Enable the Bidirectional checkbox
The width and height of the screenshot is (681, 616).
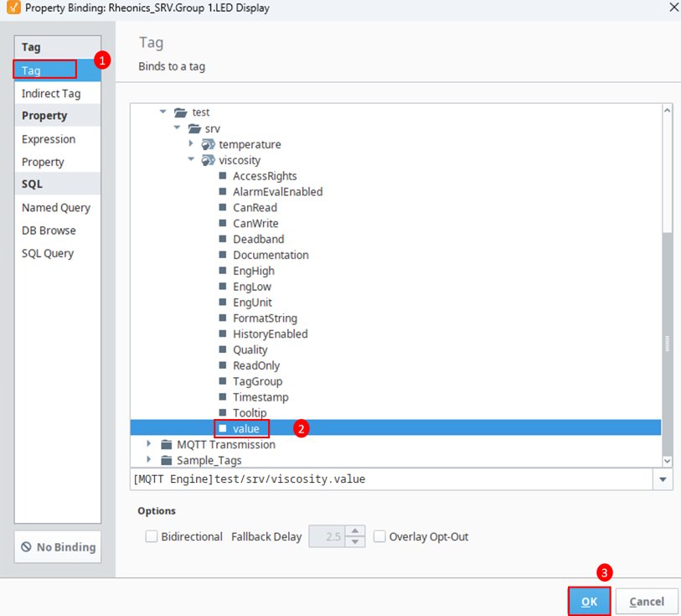[x=151, y=536]
